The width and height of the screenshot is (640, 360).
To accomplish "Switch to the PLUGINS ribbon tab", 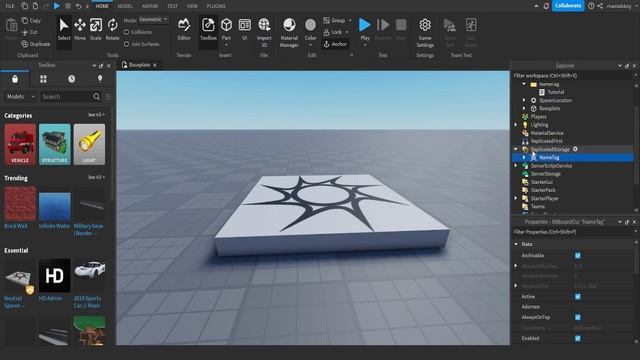I will 216,6.
